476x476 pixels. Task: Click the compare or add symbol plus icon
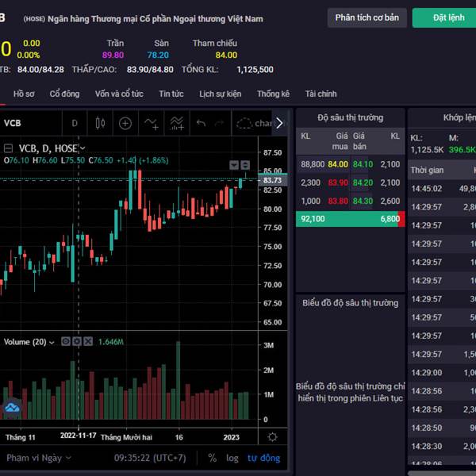pyautogui.click(x=125, y=123)
